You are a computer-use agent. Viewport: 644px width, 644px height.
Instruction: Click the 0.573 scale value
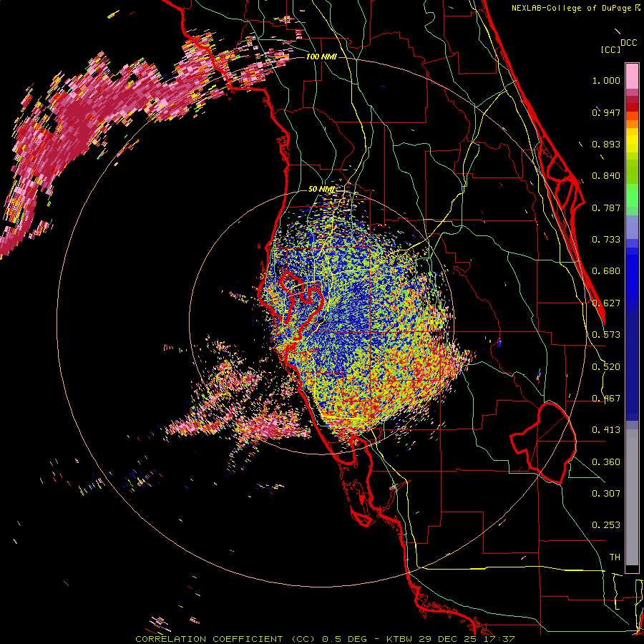[x=606, y=335]
